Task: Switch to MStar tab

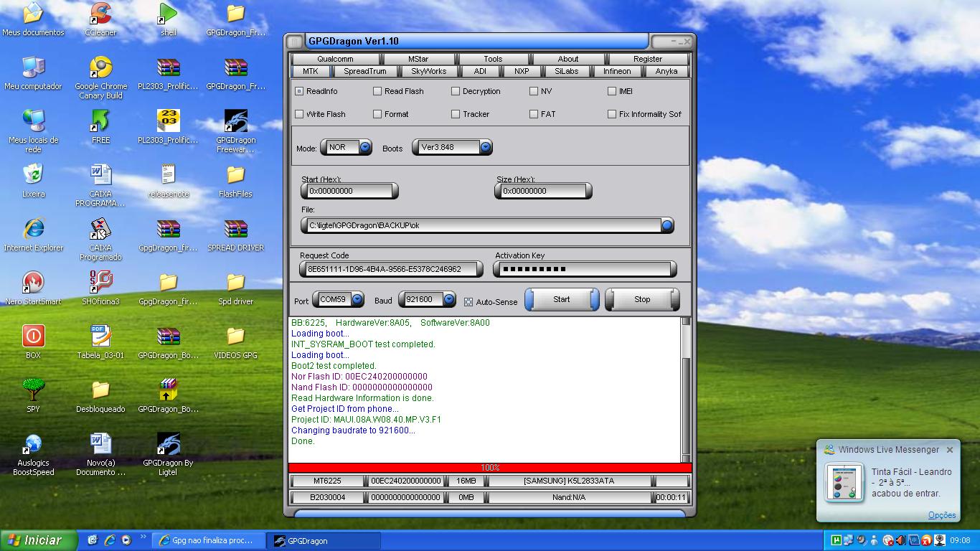Action: [x=418, y=59]
